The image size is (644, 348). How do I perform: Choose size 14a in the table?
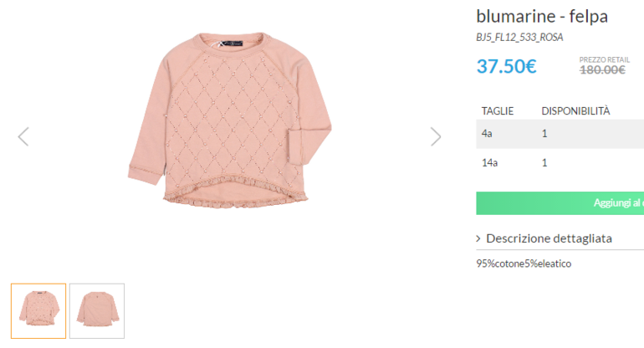(x=489, y=162)
